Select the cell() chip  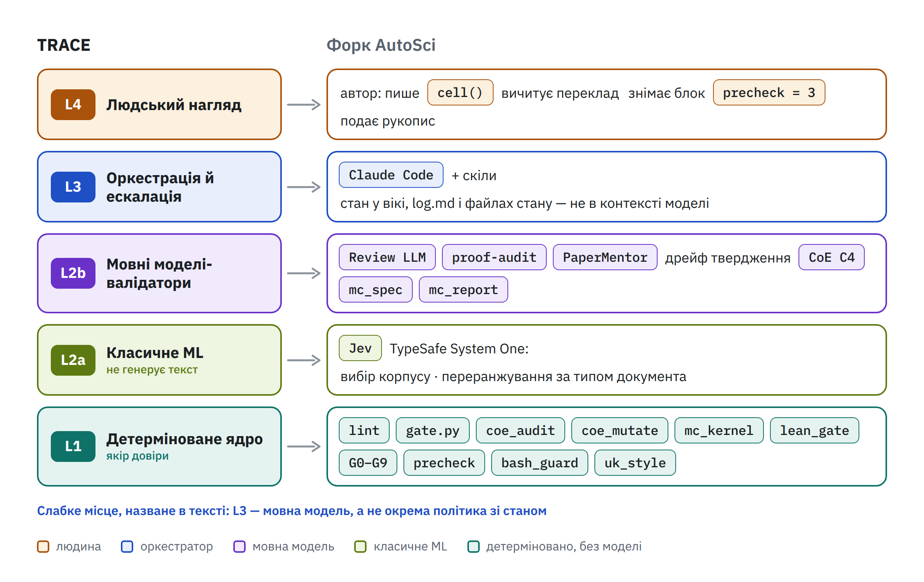click(x=460, y=93)
